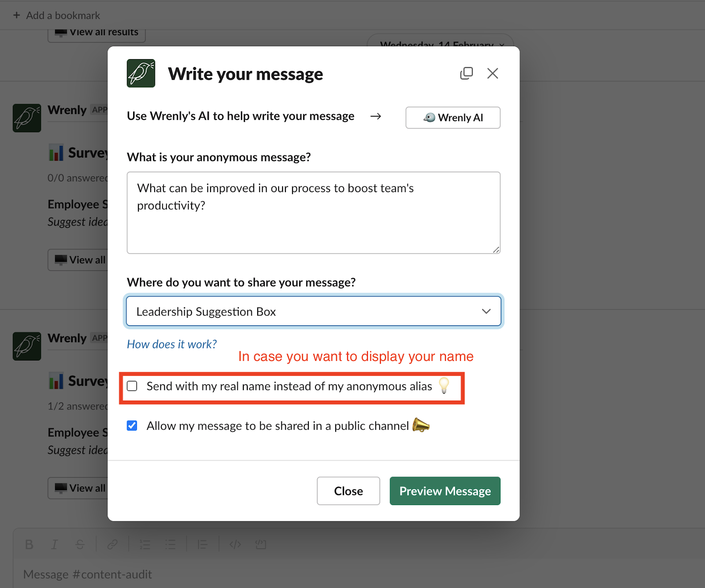This screenshot has width=705, height=588.
Task: Click the megaphone icon beside public channel
Action: pos(421,425)
